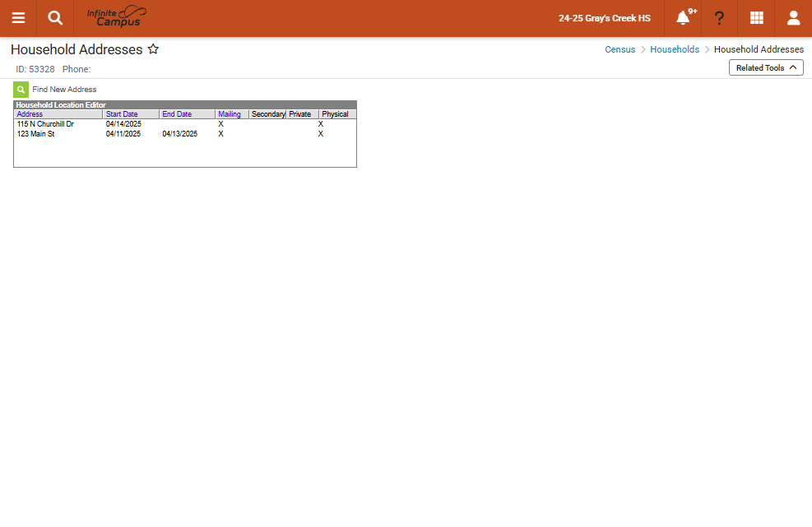Open the app switcher grid

coord(757,18)
